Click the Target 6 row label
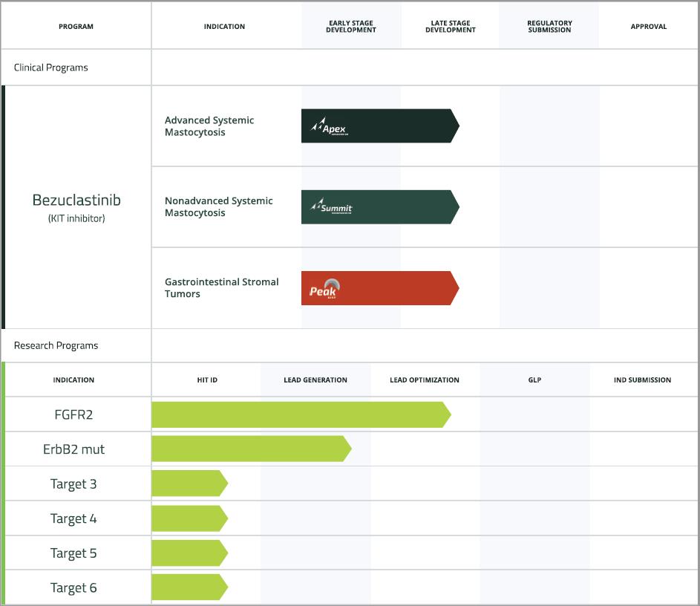Image resolution: width=700 pixels, height=606 pixels. pos(73,588)
